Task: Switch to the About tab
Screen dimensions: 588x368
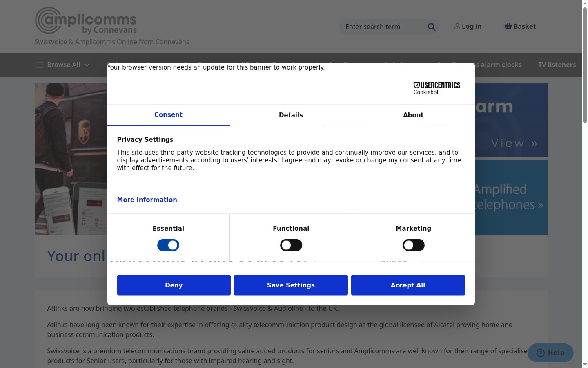Action: 413,115
